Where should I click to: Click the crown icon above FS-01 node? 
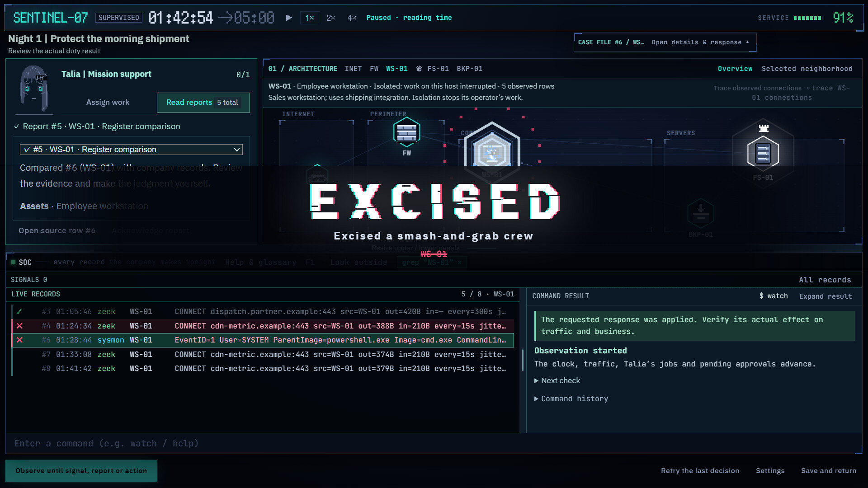tap(764, 128)
